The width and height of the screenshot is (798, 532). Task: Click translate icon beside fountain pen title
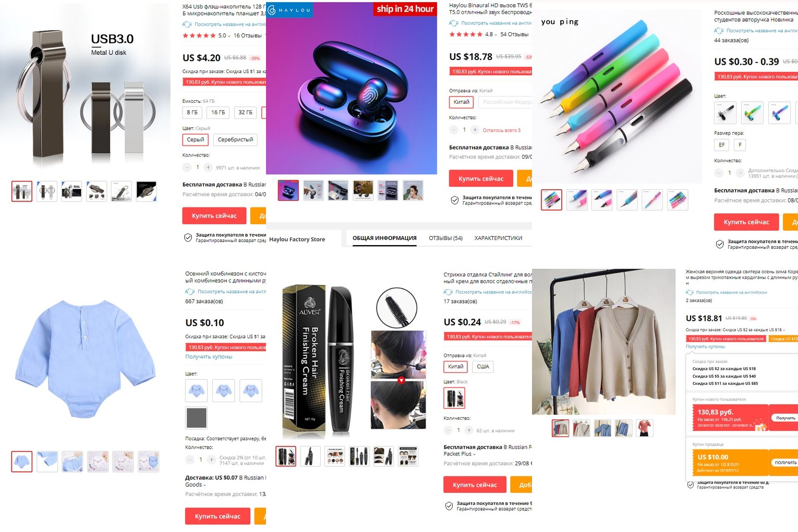click(719, 31)
